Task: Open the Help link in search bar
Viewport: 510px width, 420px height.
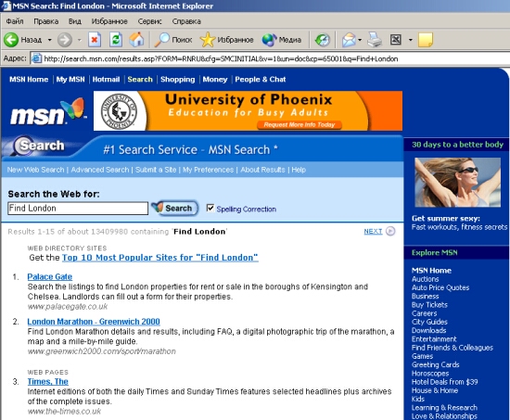Action: click(x=299, y=170)
